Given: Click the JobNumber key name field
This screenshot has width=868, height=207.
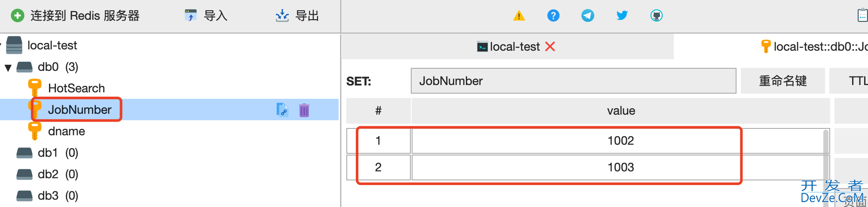Looking at the screenshot, I should (x=573, y=81).
